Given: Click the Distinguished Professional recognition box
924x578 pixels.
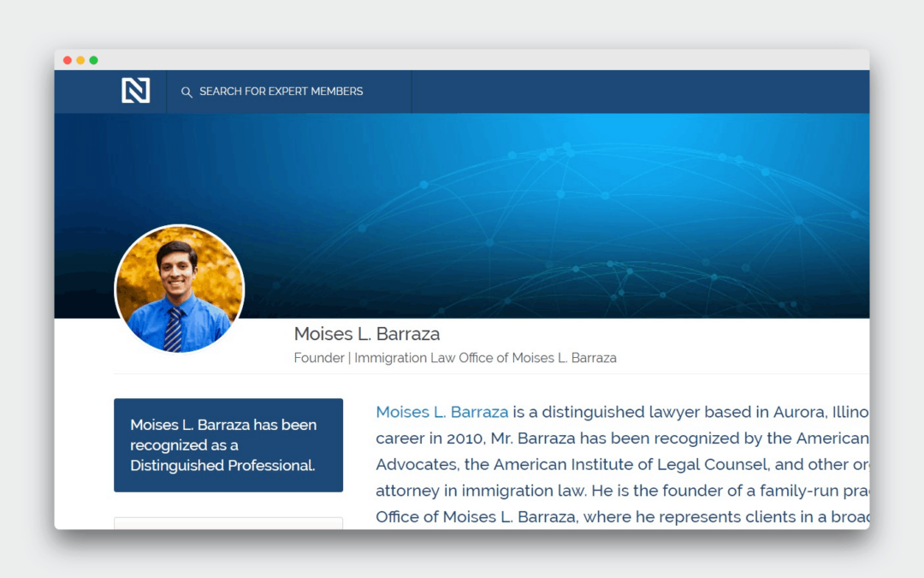Looking at the screenshot, I should [x=228, y=445].
